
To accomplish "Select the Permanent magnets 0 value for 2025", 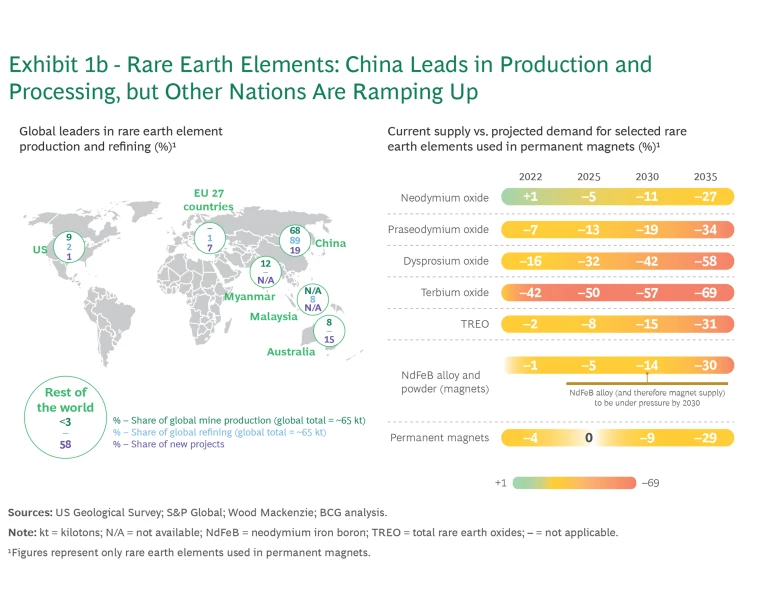I will point(589,437).
